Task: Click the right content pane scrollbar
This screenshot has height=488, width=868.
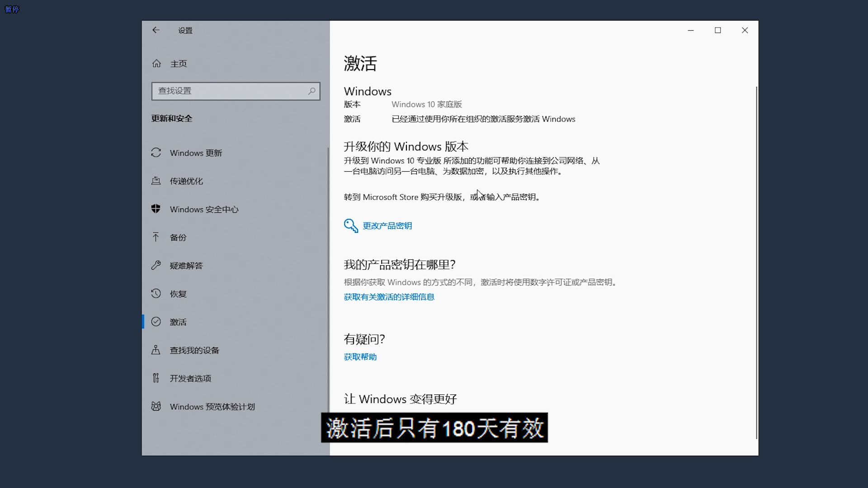Action: point(756,262)
